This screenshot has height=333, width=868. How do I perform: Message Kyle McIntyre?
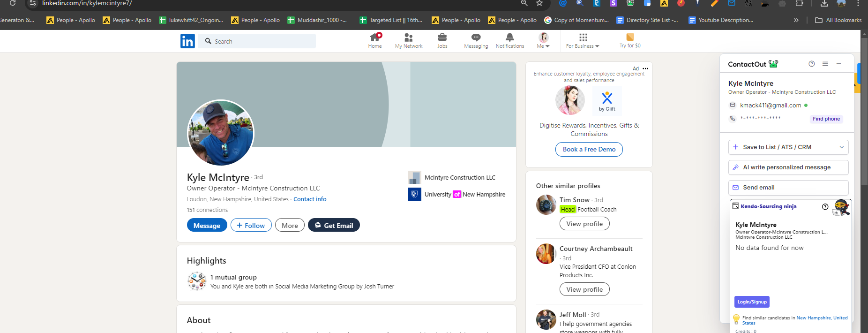pyautogui.click(x=207, y=225)
